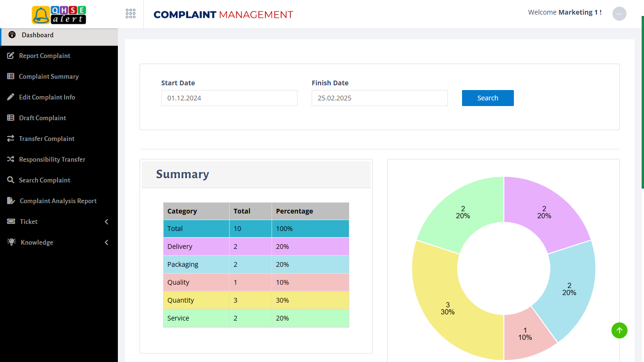Click the green scroll-to-top button

click(619, 330)
